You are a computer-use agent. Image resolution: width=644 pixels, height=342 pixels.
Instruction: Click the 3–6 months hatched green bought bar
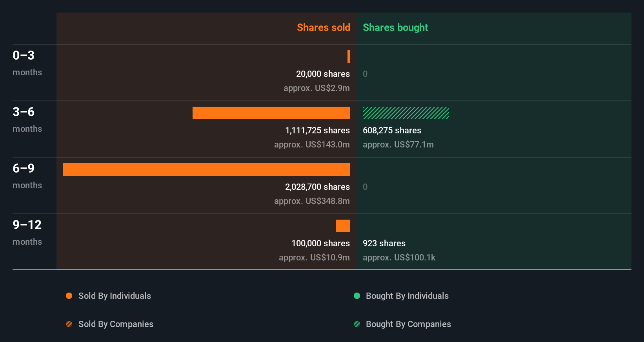[x=406, y=113]
